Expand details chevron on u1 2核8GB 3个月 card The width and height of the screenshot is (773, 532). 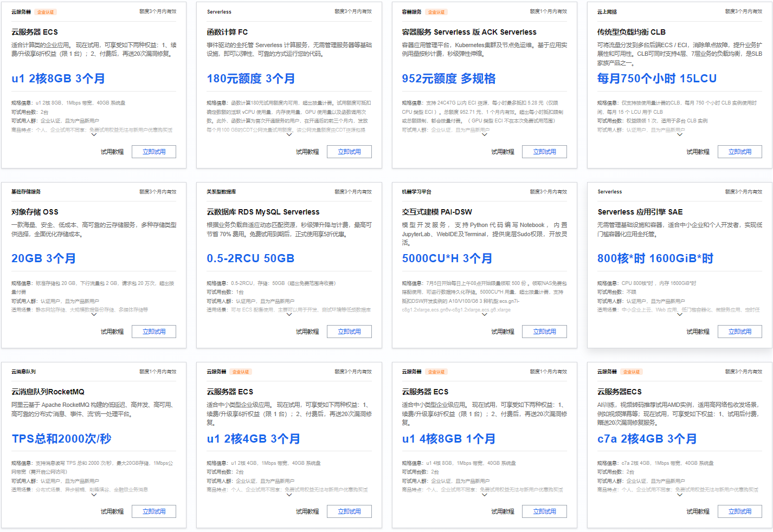[94, 135]
